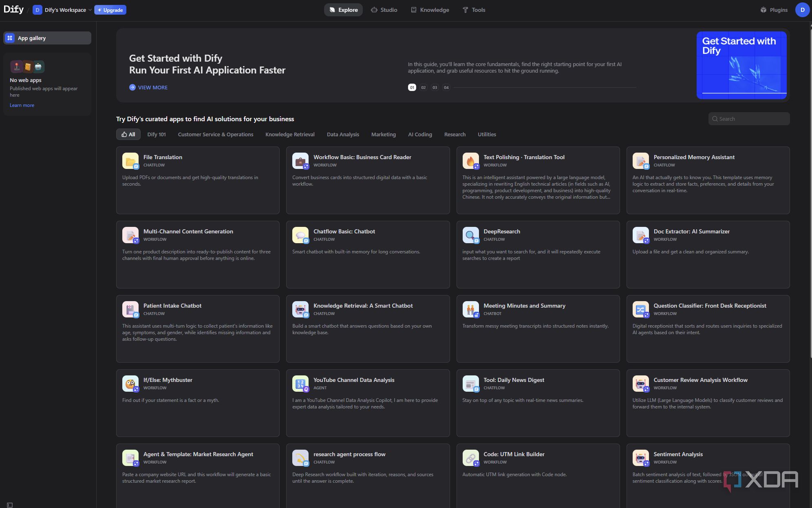Expand Dify's Workspace dropdown

[62, 10]
